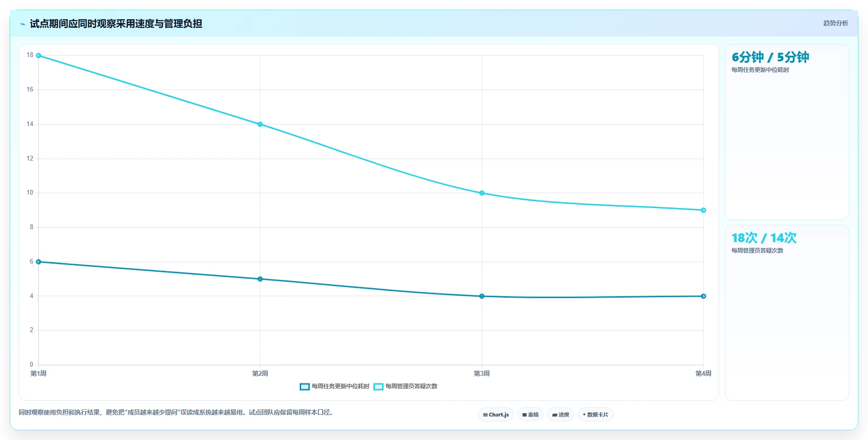This screenshot has width=868, height=440.
Task: Click the footer note starting 同时观察使用负担
Action: pos(176,412)
